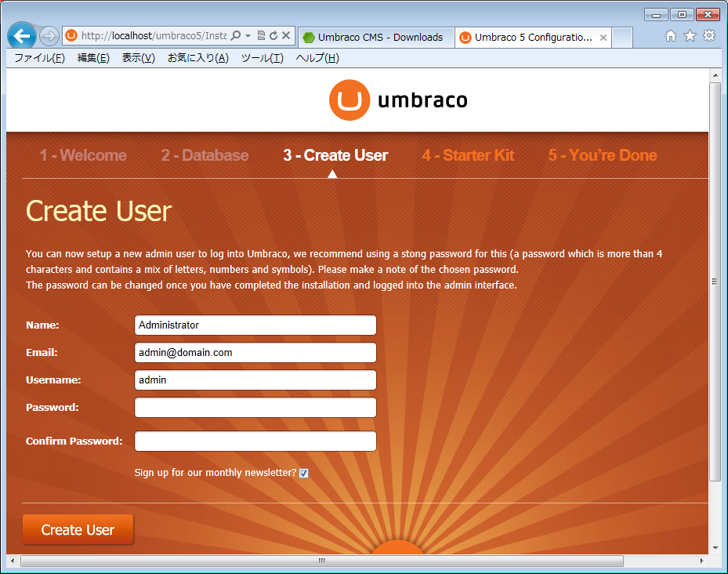Open the browser home page icon
Image resolution: width=728 pixels, height=574 pixels.
click(671, 36)
